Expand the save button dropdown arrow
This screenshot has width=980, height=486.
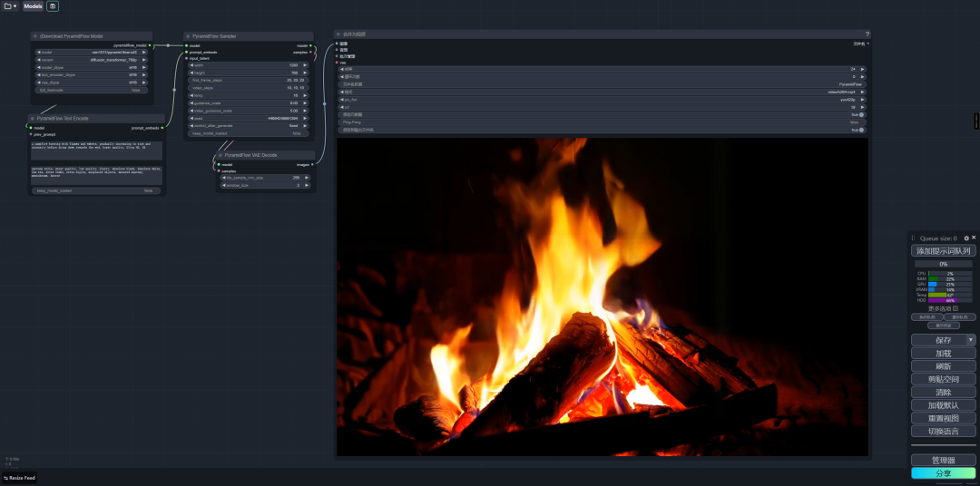(971, 340)
